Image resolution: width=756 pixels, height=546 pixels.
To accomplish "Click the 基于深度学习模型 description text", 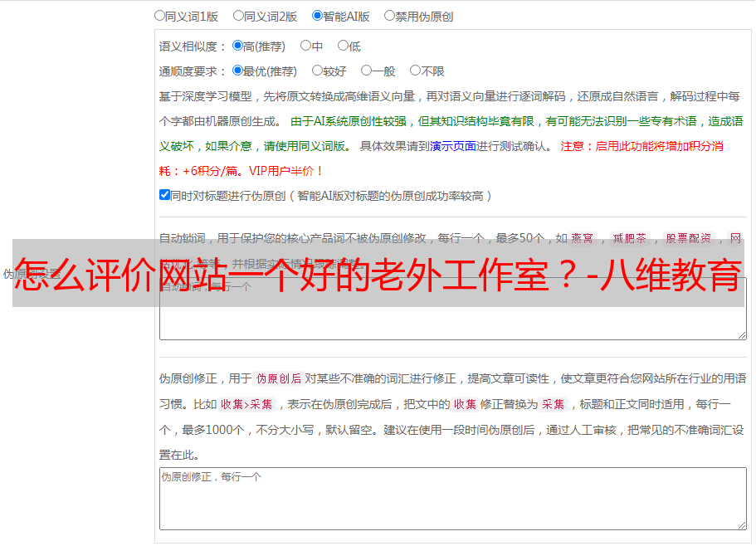I will (206, 96).
